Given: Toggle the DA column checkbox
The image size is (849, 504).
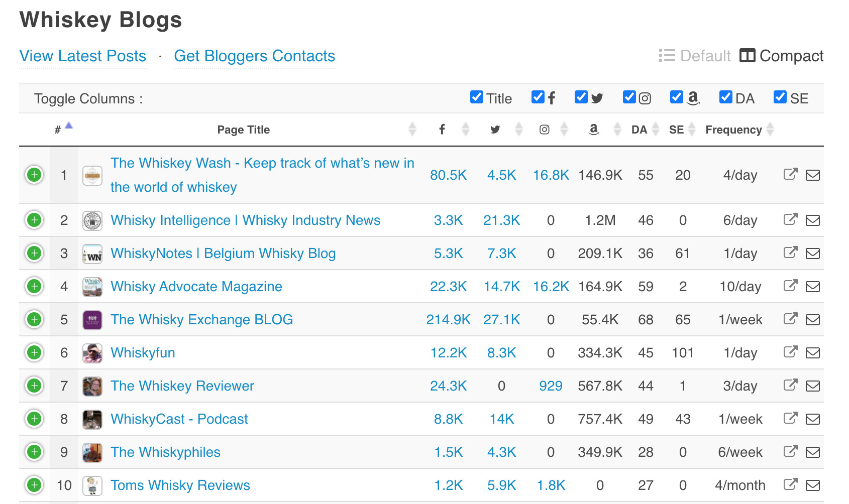Looking at the screenshot, I should pyautogui.click(x=725, y=97).
